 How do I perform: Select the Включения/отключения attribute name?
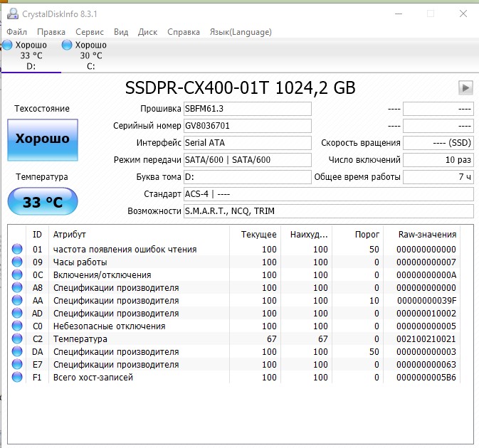(x=102, y=275)
